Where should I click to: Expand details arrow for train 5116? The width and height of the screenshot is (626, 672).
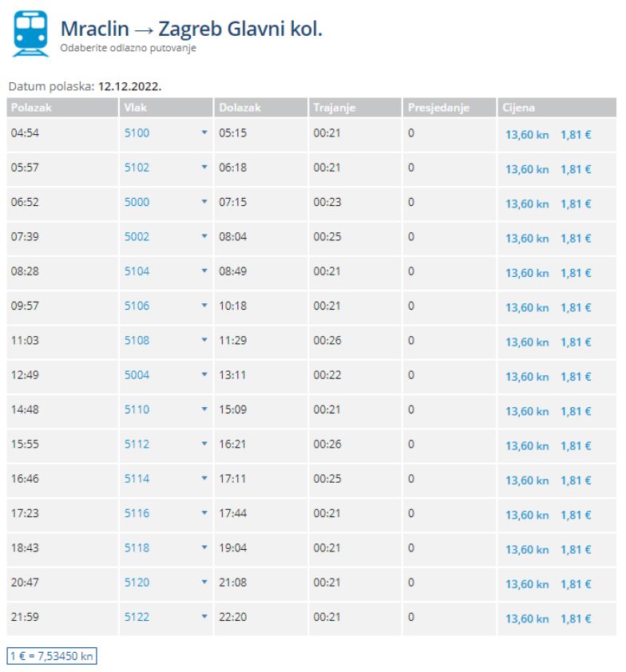pos(204,512)
